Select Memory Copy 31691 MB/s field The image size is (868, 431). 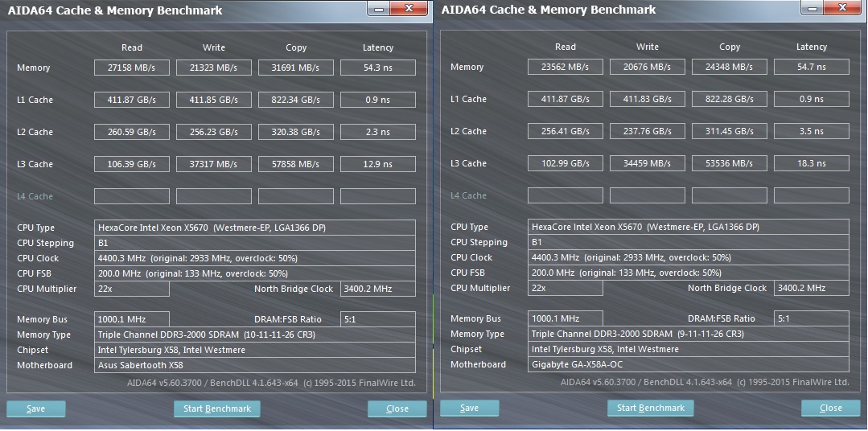pyautogui.click(x=295, y=68)
